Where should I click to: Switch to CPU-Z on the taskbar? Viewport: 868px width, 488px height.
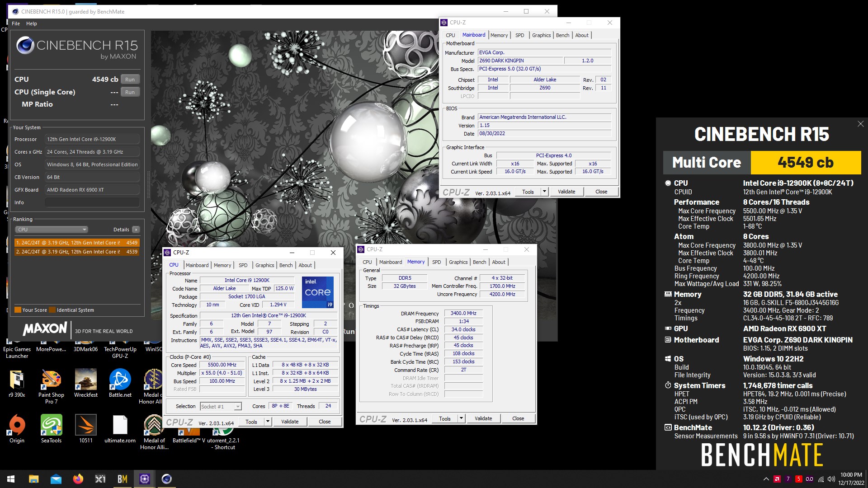click(145, 479)
